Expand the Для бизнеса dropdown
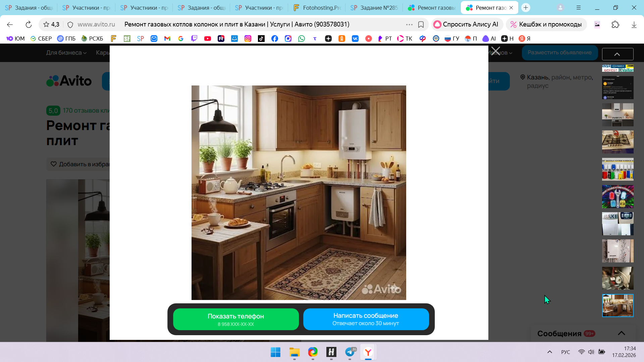 66,53
